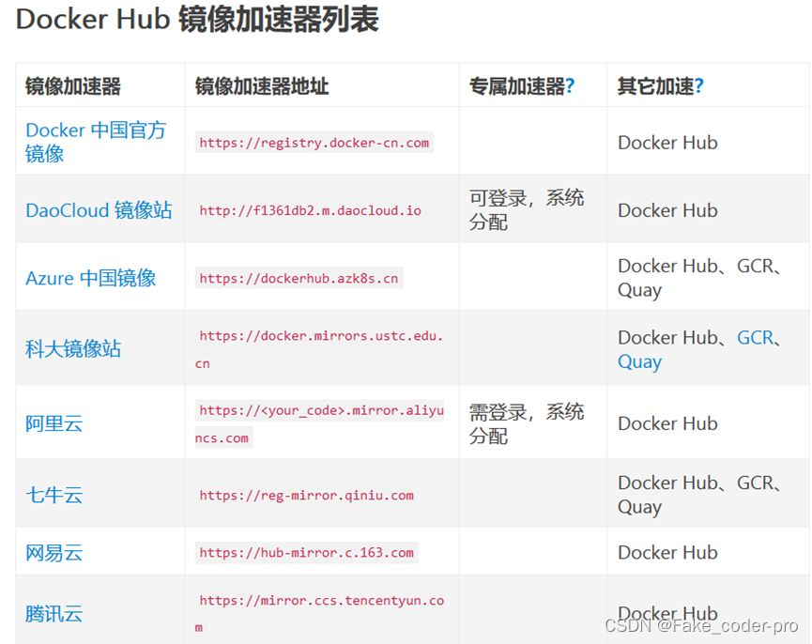Click Docker Hub、GCR、Quay in Azure row

click(699, 278)
